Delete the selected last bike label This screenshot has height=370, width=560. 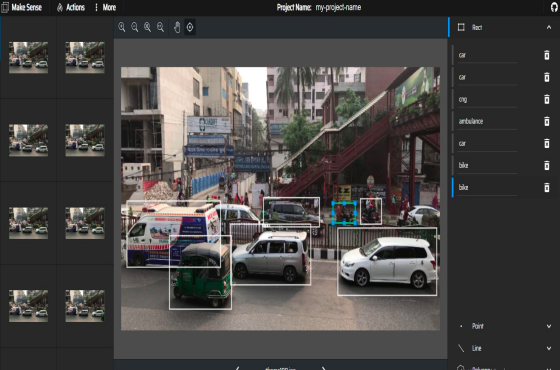coord(546,188)
